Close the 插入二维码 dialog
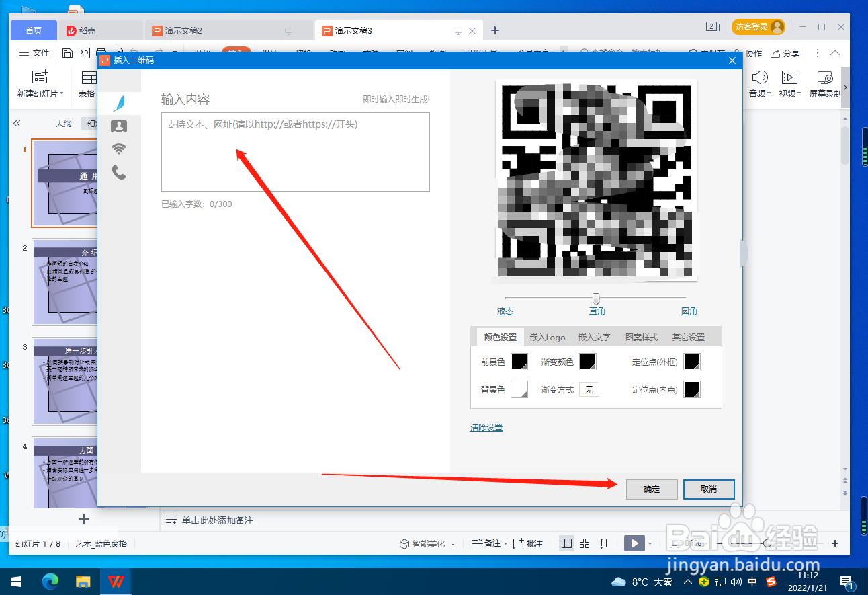The width and height of the screenshot is (868, 595). [x=732, y=61]
